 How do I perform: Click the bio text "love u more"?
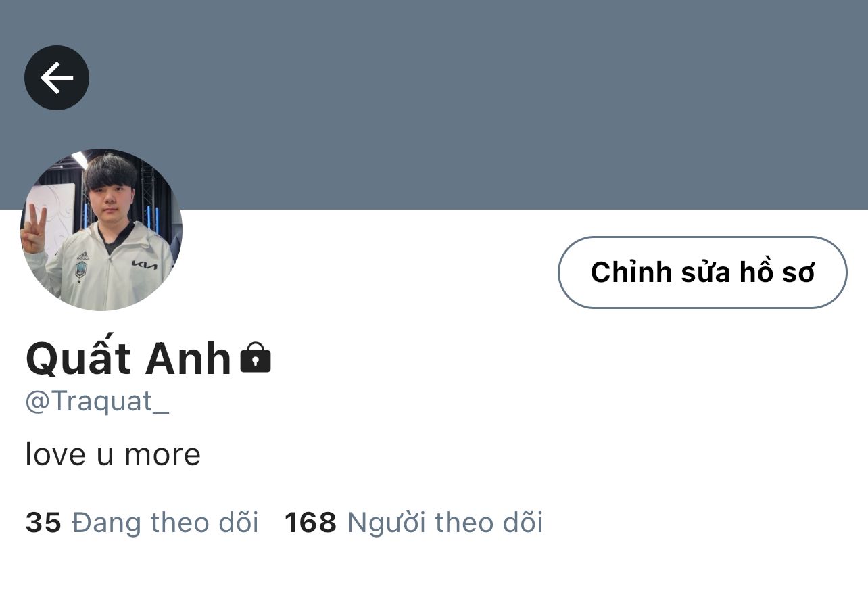point(113,454)
